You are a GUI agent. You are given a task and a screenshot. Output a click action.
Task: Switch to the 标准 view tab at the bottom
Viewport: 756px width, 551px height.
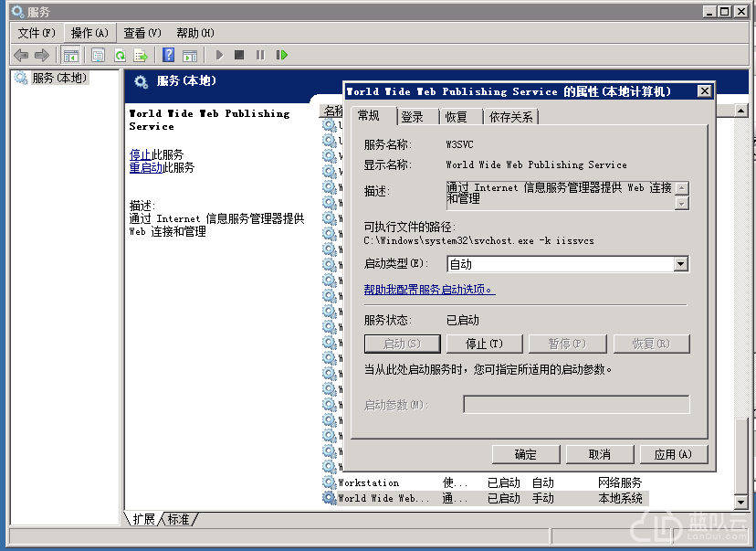[178, 519]
